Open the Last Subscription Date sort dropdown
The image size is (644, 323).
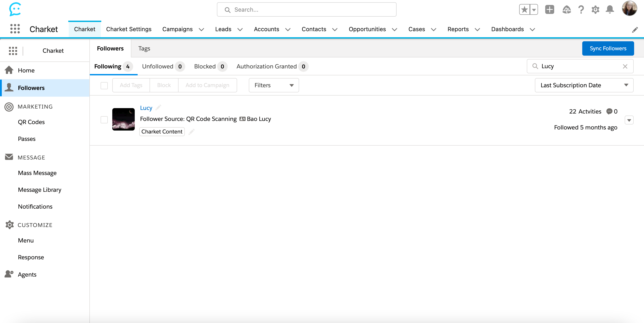click(x=584, y=85)
